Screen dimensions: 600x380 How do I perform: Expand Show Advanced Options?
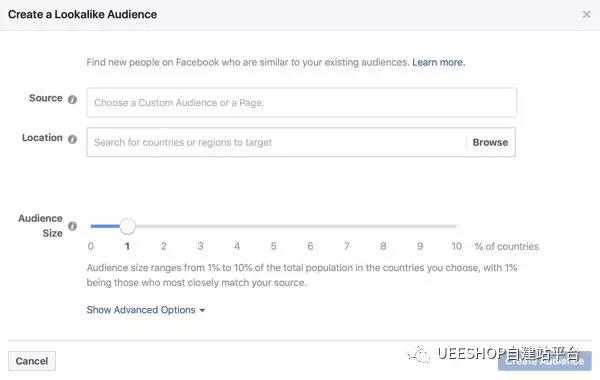(141, 310)
